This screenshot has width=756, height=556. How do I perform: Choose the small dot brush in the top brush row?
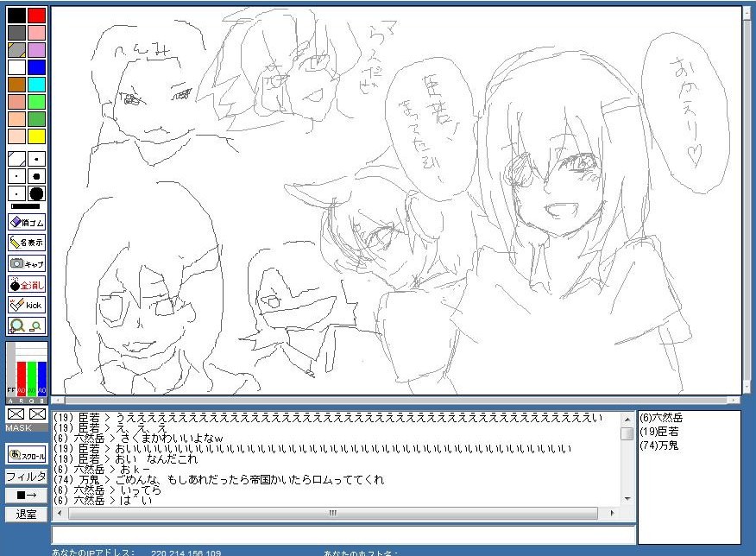tap(36, 159)
